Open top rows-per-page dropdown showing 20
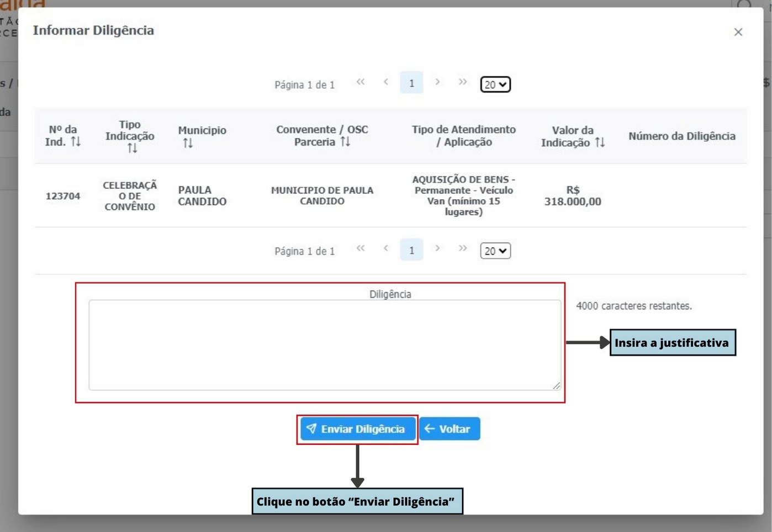 (x=495, y=84)
